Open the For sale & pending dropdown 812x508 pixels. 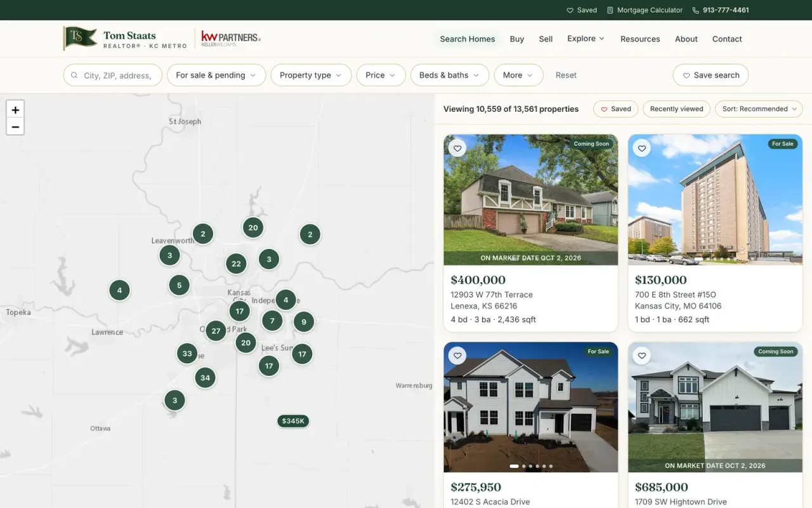click(216, 75)
